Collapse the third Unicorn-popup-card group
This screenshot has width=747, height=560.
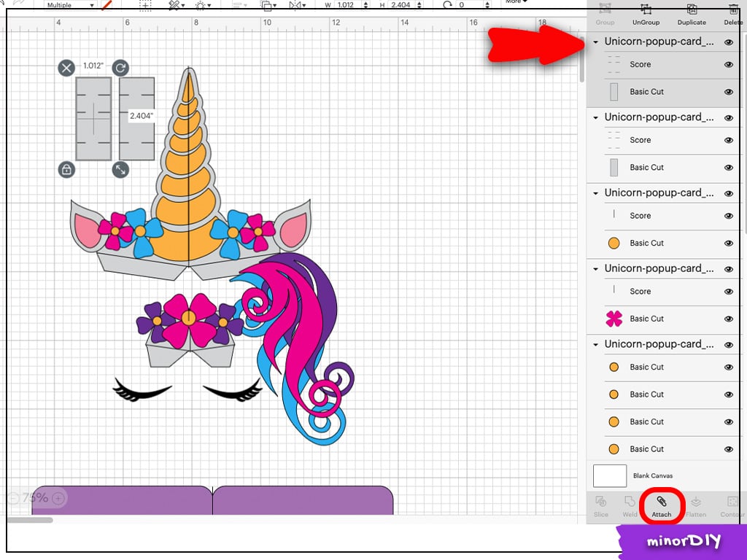coord(595,193)
